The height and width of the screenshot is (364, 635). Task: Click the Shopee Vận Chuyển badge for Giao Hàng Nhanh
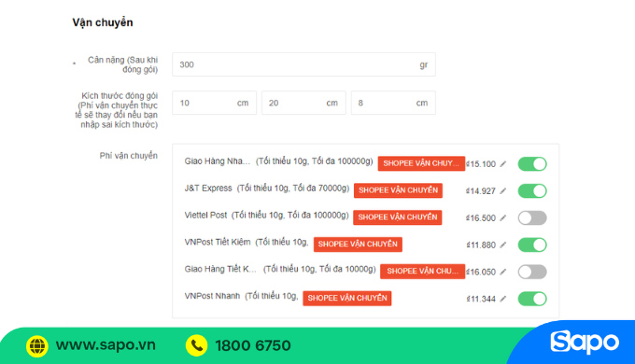coord(421,163)
